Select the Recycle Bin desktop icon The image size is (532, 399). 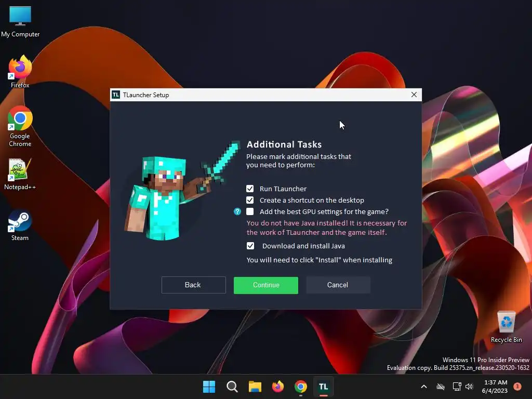pyautogui.click(x=506, y=327)
